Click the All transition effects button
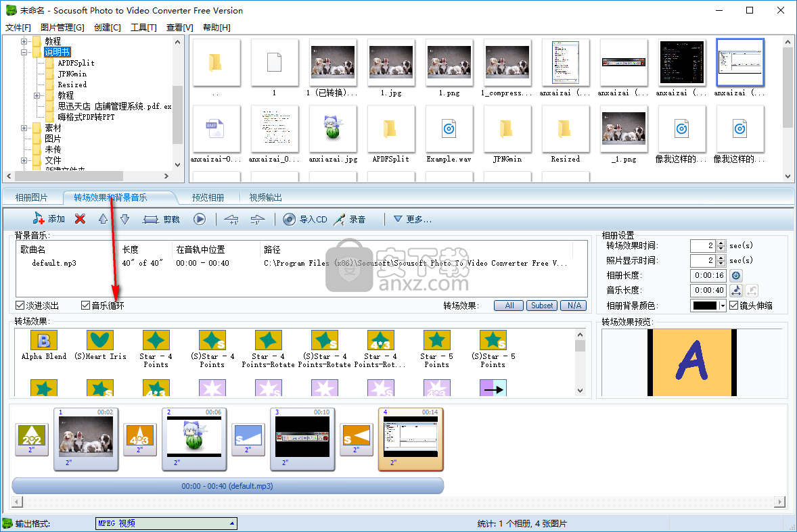 point(509,306)
